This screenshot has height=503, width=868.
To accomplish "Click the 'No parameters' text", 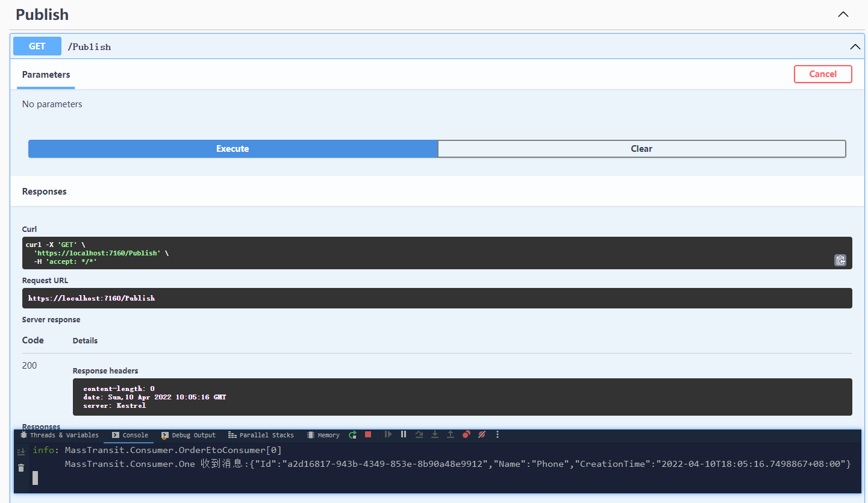I will pyautogui.click(x=52, y=104).
